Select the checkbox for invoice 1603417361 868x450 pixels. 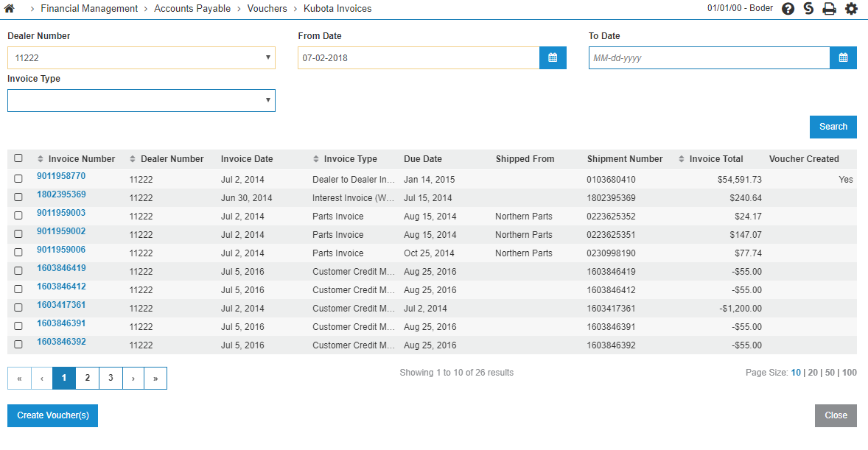(x=18, y=307)
